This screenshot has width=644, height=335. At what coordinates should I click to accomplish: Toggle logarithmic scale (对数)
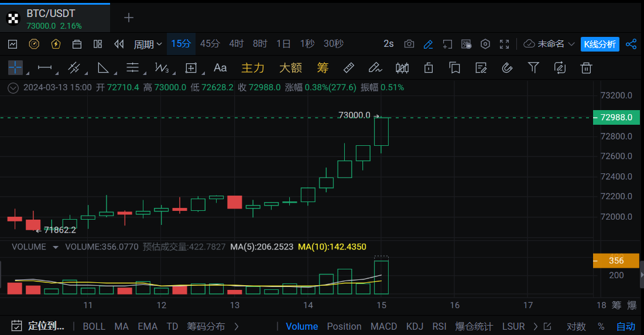click(x=576, y=326)
